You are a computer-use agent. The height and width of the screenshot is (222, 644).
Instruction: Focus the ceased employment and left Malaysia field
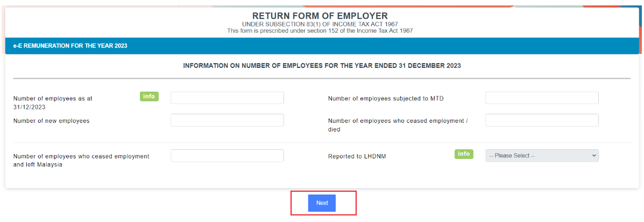point(227,156)
